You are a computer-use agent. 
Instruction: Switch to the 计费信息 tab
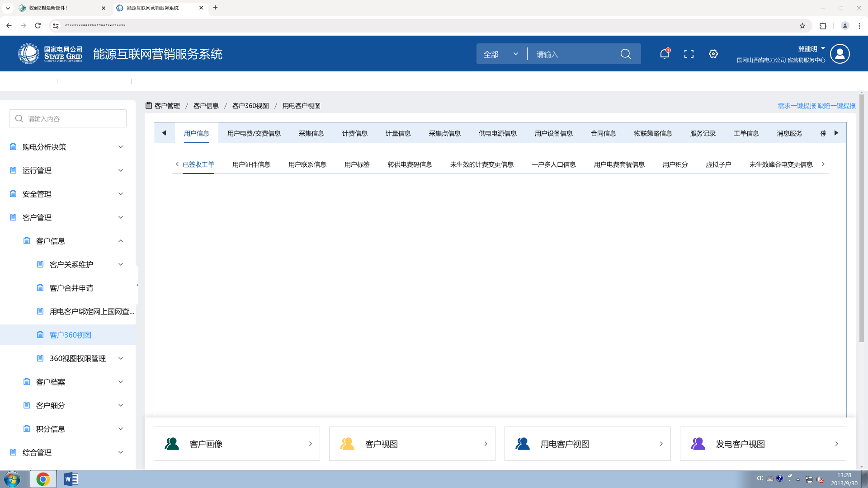click(x=354, y=133)
